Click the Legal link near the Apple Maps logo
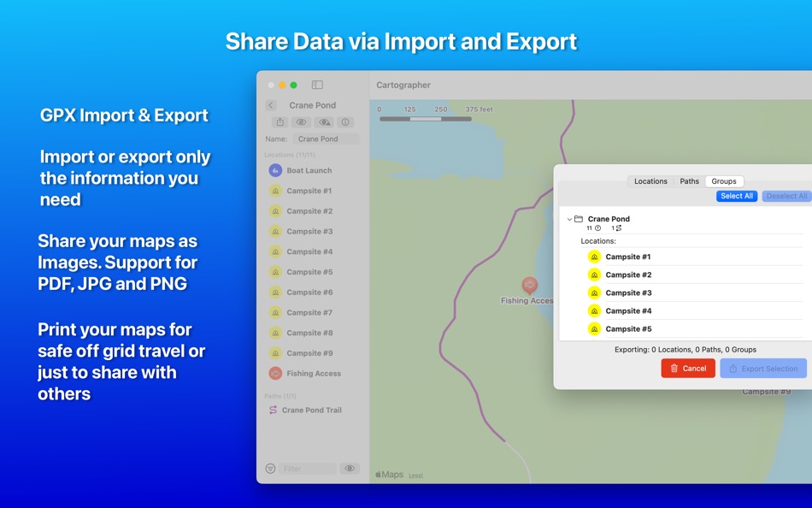Screen dimensions: 812x508 point(416,476)
